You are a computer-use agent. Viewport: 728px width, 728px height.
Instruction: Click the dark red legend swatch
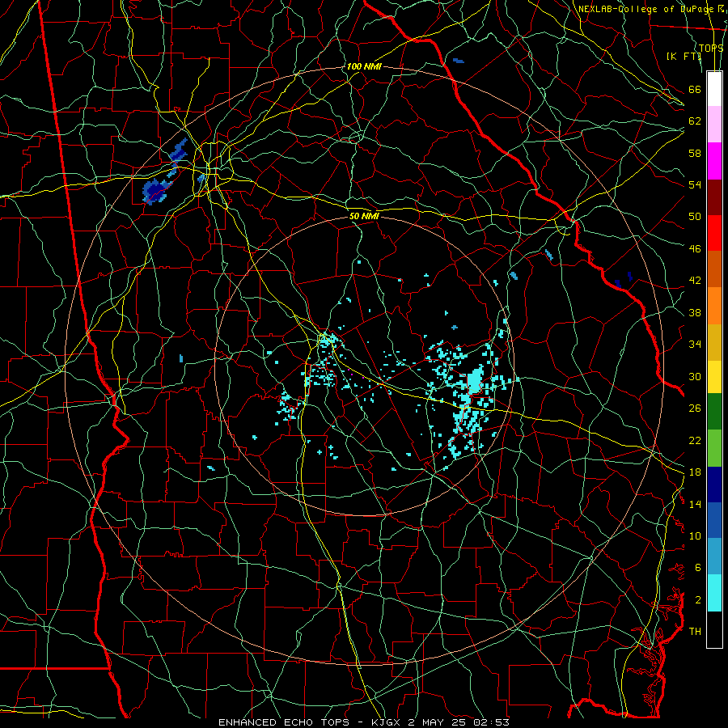pyautogui.click(x=714, y=197)
